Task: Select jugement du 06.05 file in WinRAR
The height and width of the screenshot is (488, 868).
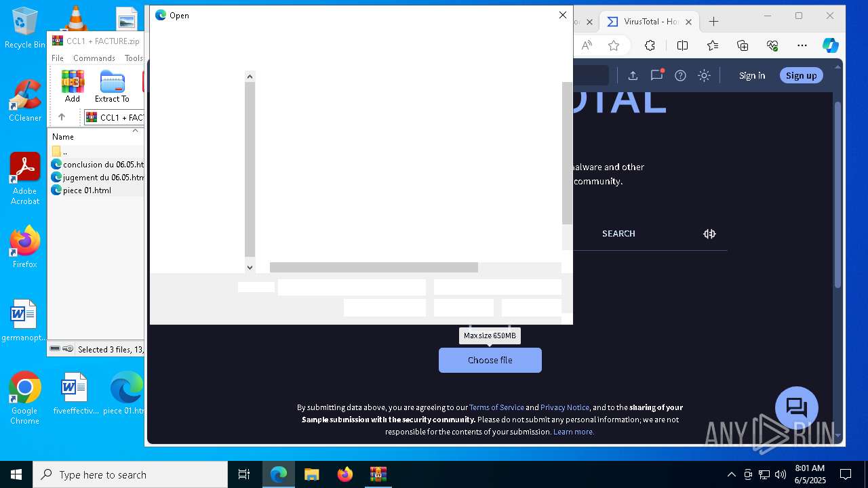Action: click(98, 177)
